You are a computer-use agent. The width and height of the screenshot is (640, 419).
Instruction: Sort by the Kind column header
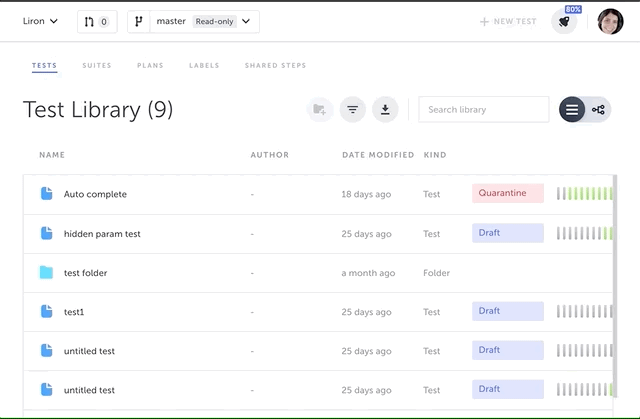[x=435, y=155]
